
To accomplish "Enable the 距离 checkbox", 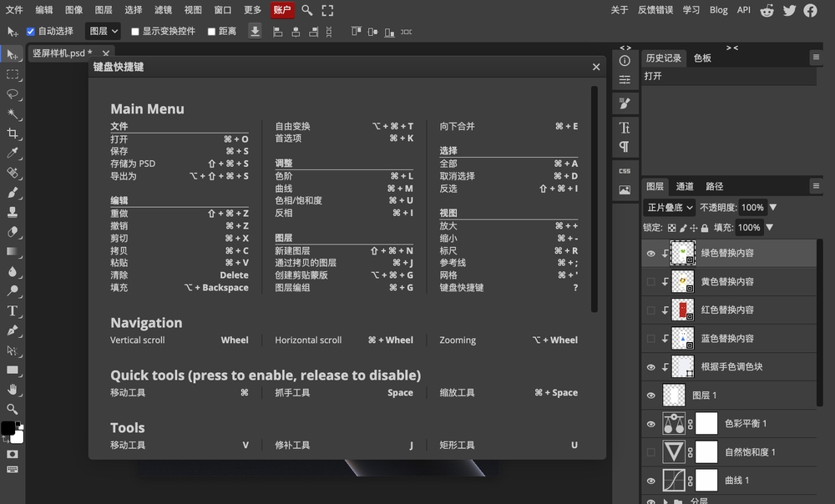I will [x=211, y=32].
